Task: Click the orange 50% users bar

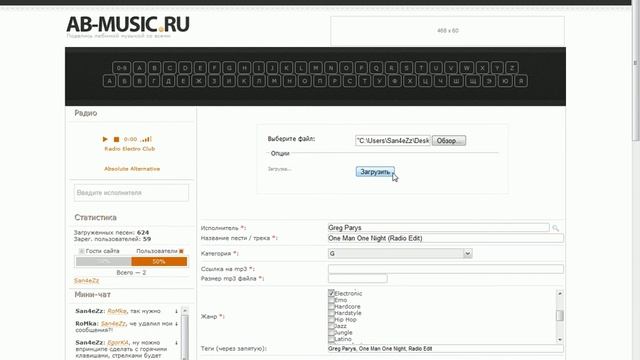Action: (x=159, y=262)
